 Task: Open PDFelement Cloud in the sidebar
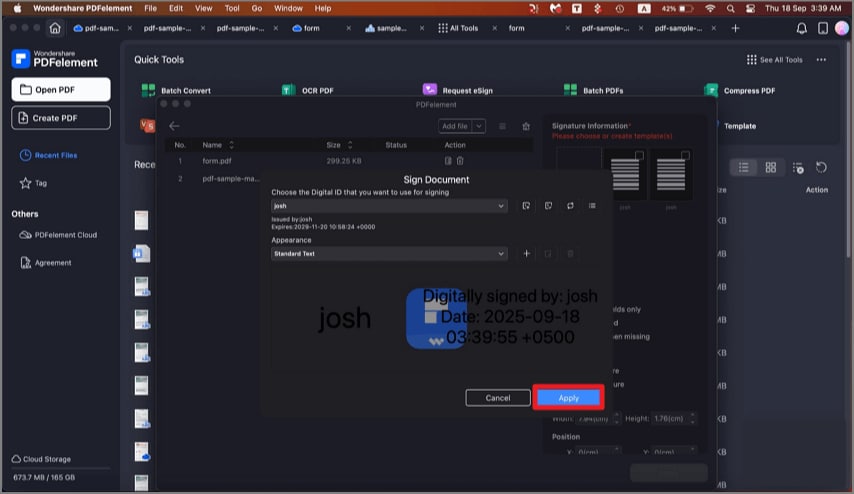click(58, 235)
